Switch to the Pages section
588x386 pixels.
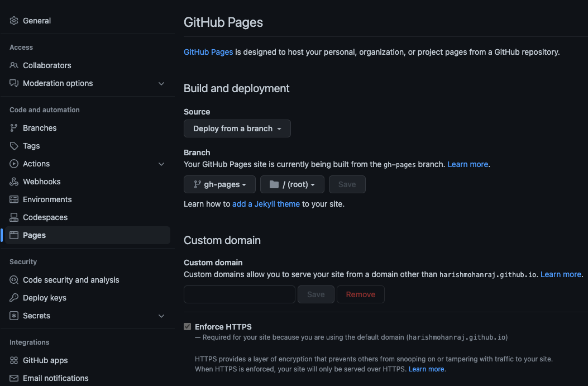[x=34, y=235]
